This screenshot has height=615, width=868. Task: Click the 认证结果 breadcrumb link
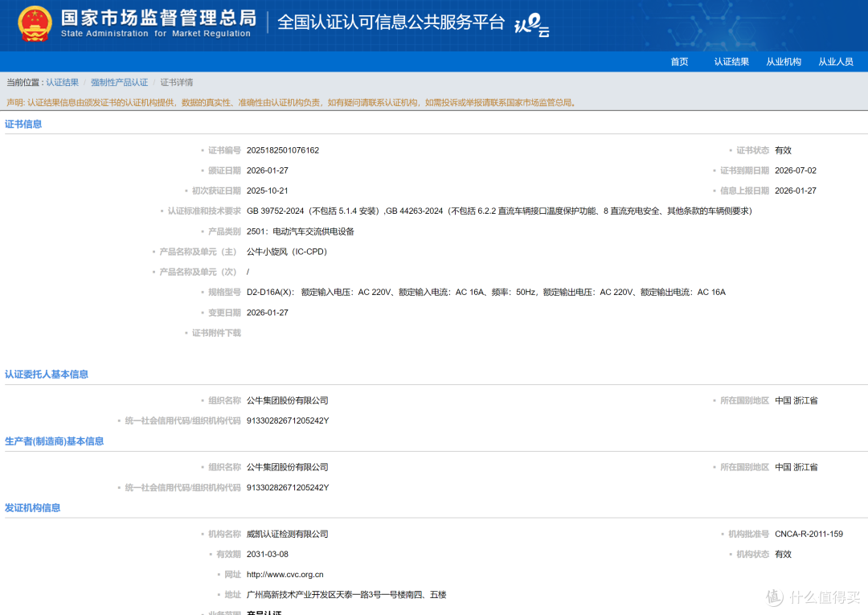pyautogui.click(x=62, y=83)
